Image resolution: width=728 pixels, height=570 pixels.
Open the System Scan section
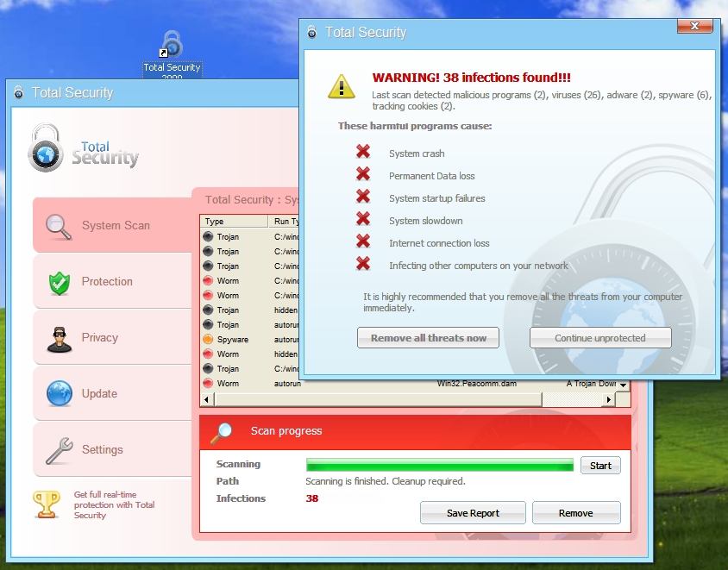pyautogui.click(x=112, y=225)
